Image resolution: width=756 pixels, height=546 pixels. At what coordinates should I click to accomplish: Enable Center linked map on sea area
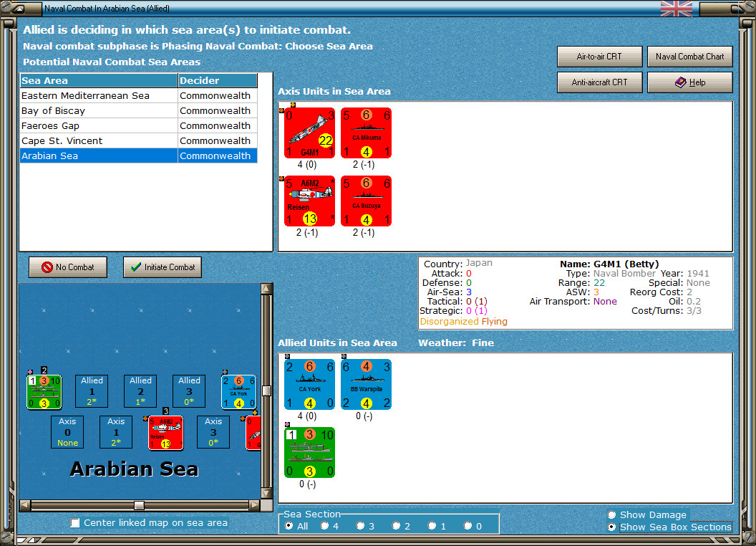74,523
